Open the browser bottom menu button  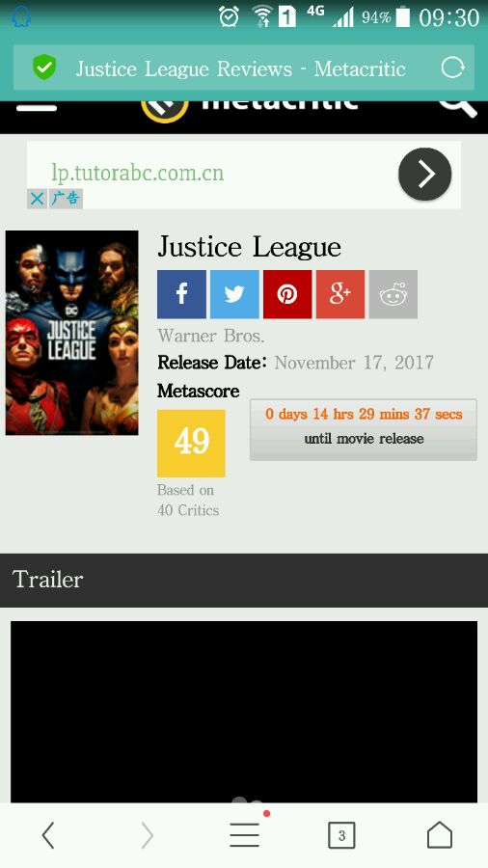[x=245, y=835]
